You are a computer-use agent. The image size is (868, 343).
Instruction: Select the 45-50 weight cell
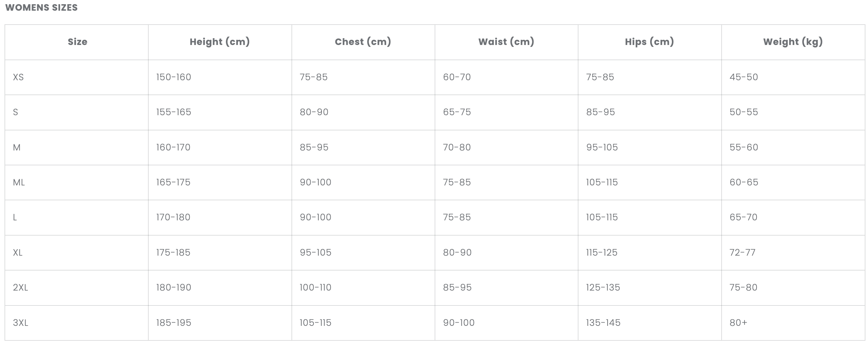coord(744,77)
